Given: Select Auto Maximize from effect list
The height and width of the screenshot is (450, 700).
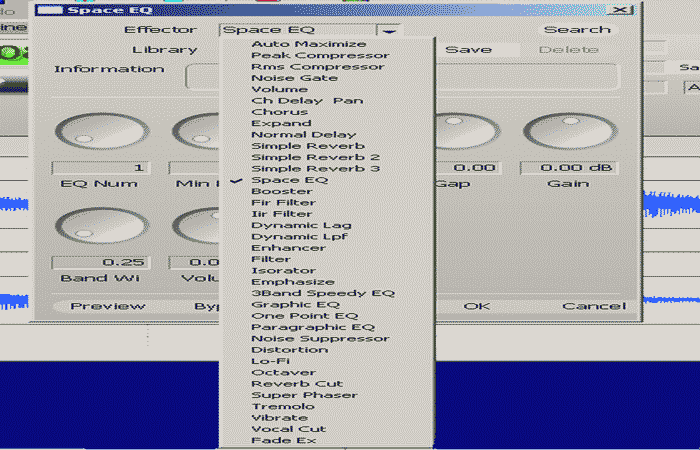Looking at the screenshot, I should click(x=308, y=44).
